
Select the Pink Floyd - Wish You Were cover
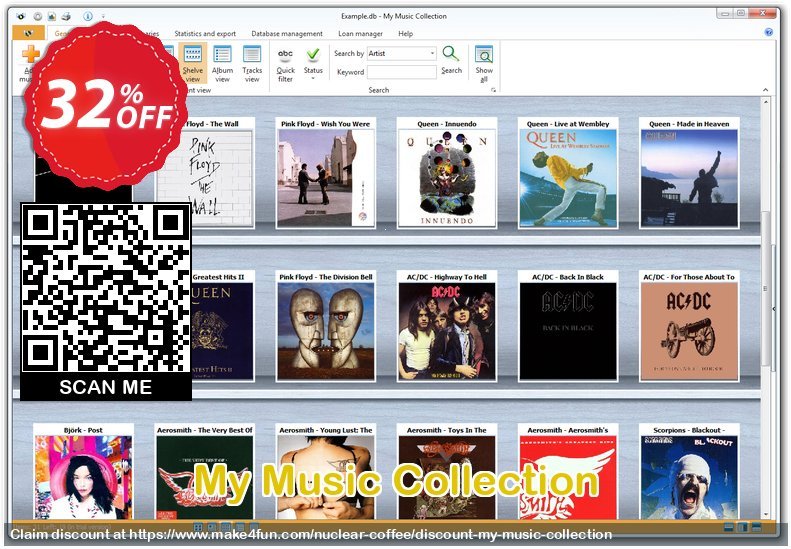click(325, 178)
